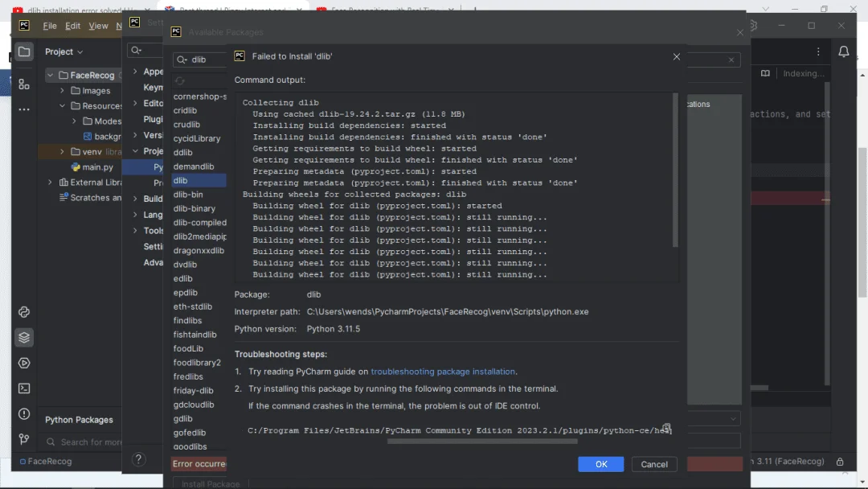Expand the Tools settings section
The width and height of the screenshot is (868, 489).
(135, 230)
